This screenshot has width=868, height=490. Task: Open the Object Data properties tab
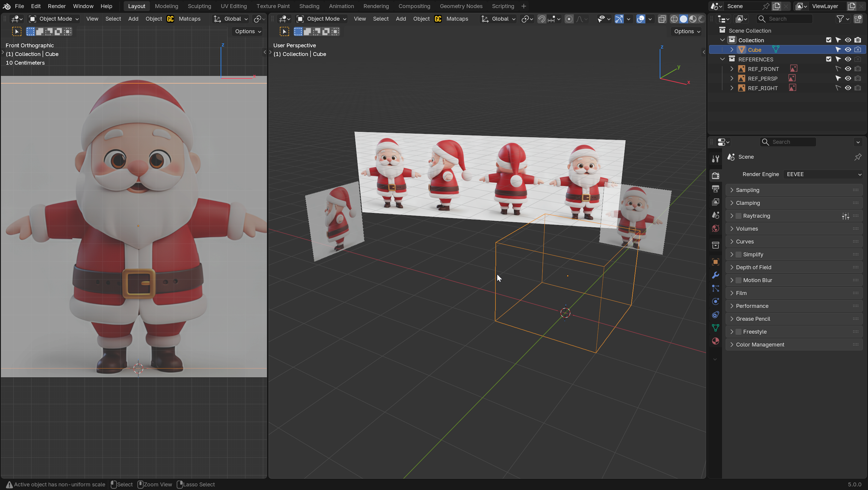715,328
